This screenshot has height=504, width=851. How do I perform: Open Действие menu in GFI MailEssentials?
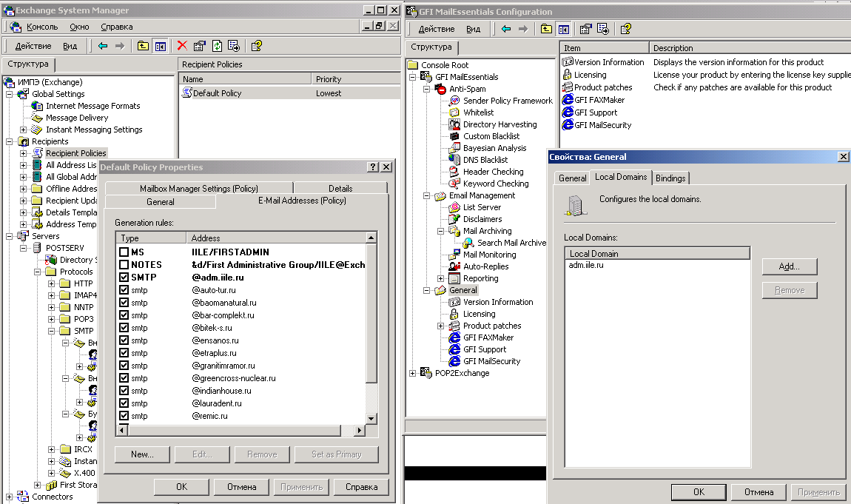click(437, 30)
